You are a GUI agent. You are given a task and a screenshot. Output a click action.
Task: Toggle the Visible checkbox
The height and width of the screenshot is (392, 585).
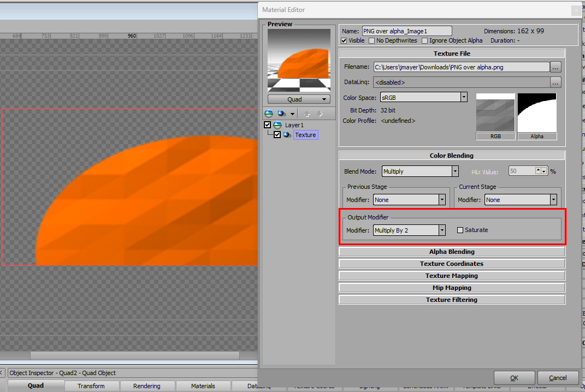[344, 40]
